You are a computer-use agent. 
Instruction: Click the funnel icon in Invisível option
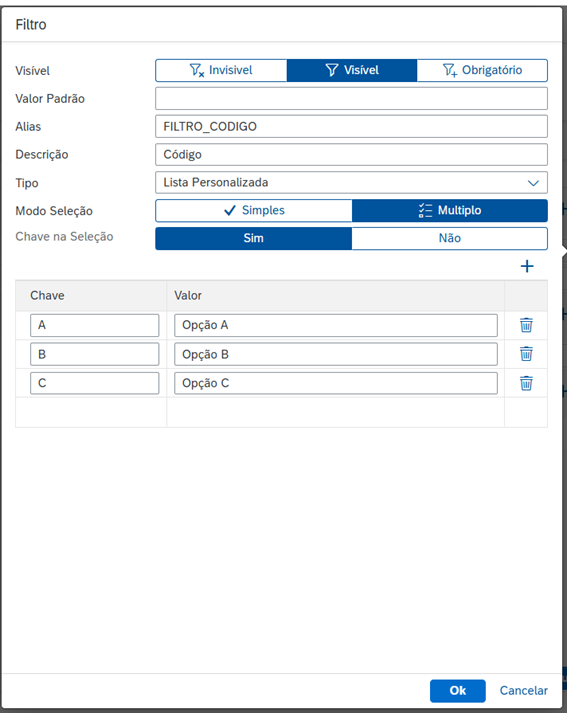[196, 70]
